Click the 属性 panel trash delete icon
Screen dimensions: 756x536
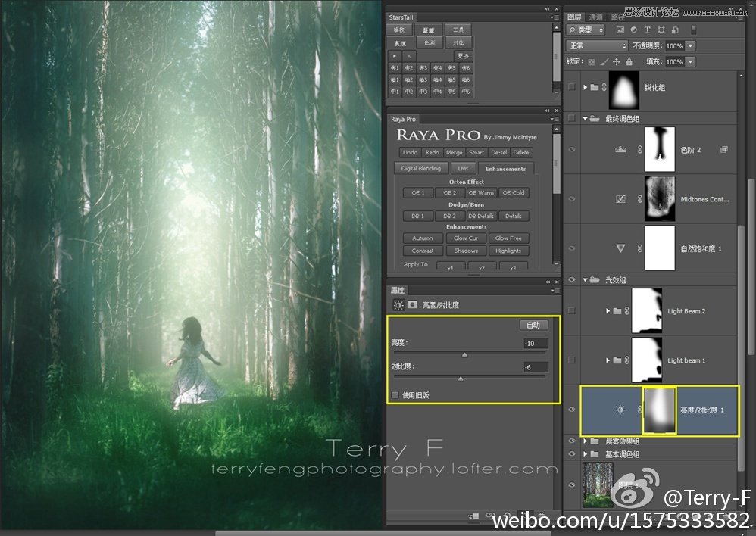pyautogui.click(x=542, y=516)
